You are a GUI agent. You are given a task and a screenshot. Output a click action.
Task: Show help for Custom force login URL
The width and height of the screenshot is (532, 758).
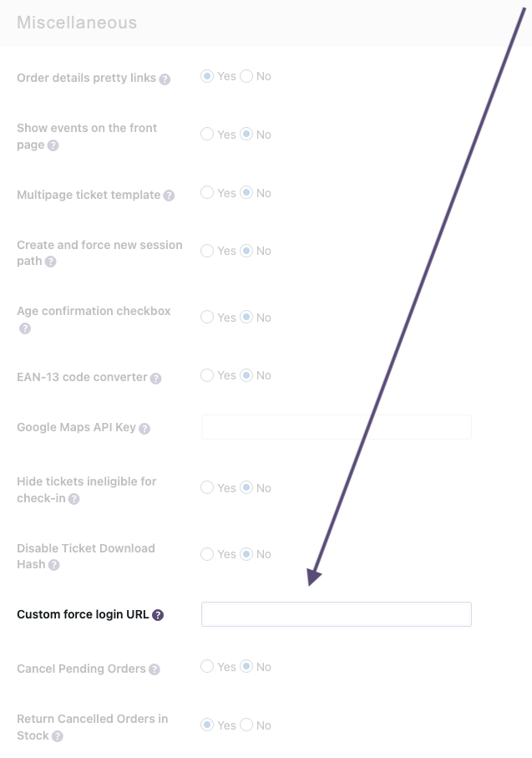[158, 615]
